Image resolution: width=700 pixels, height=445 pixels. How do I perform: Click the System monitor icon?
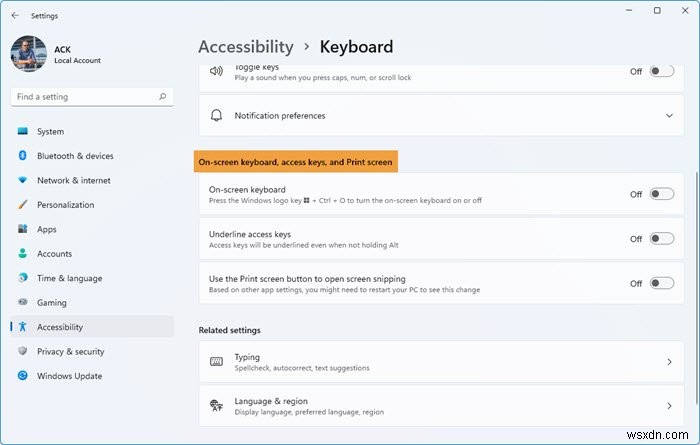(x=22, y=131)
